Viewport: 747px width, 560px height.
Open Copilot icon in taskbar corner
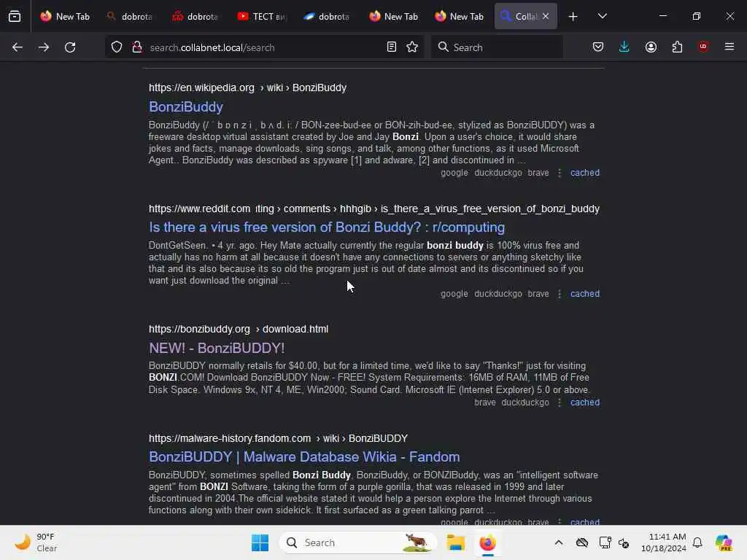[x=723, y=542]
